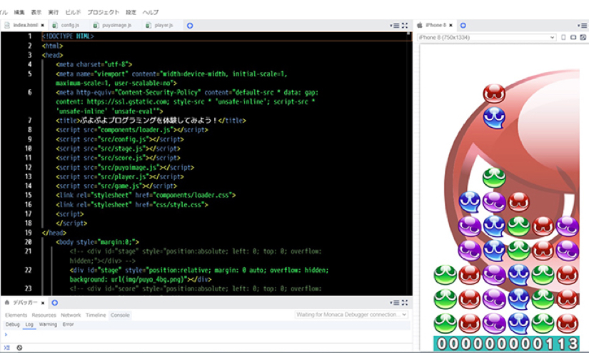589x364 pixels.
Task: Filter console by Warning level
Action: (48, 325)
